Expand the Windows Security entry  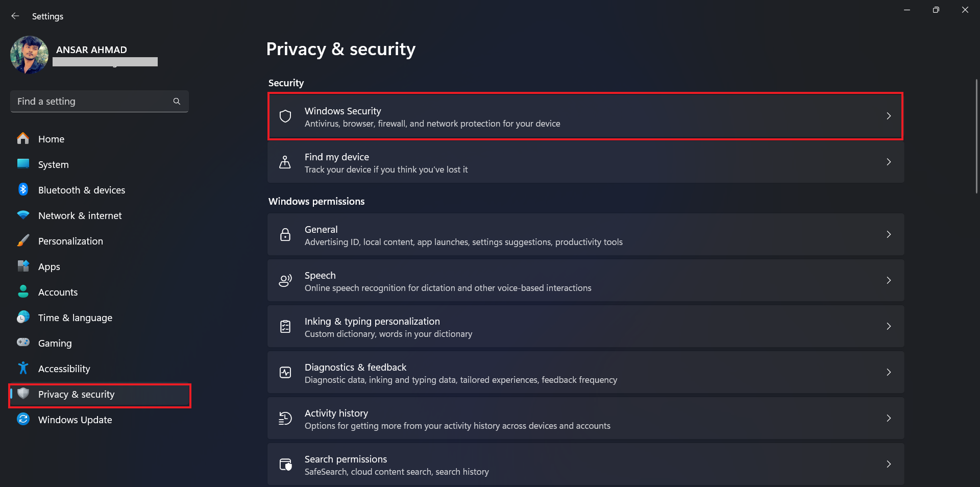pyautogui.click(x=889, y=116)
